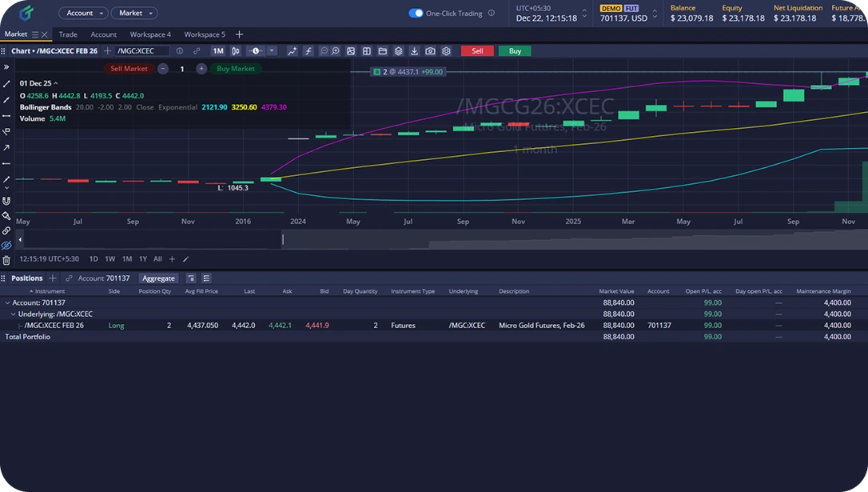Viewport: 868px width, 492px height.
Task: Toggle hide drawings eye icon
Action: 6,245
